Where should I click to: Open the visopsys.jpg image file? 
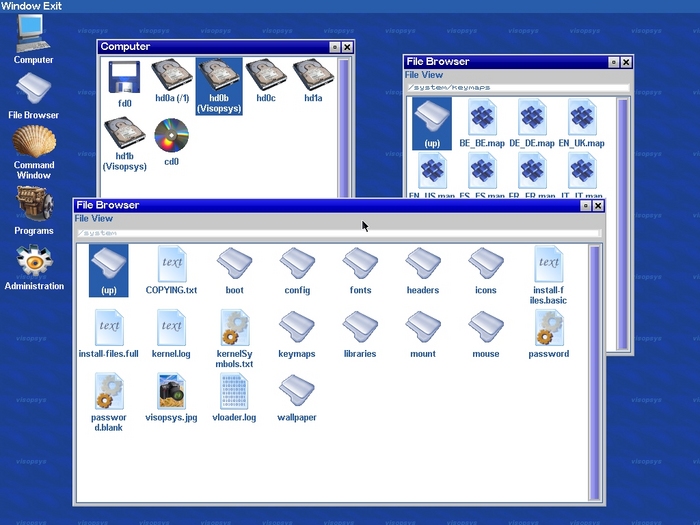(x=172, y=393)
